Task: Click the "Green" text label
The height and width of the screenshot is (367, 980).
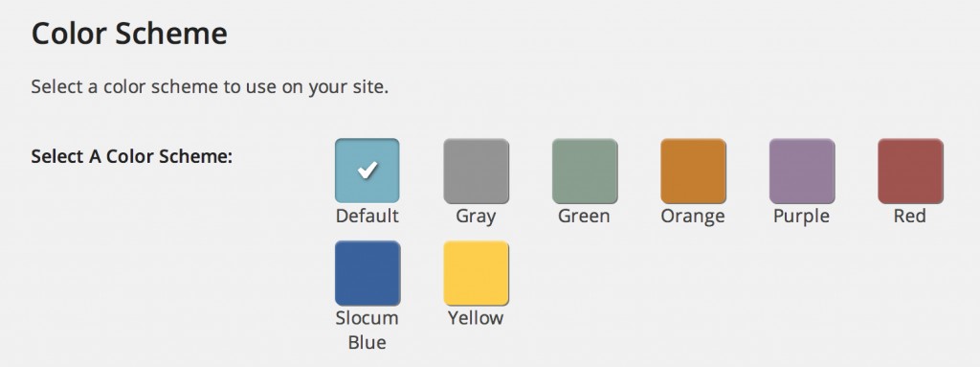Action: click(584, 216)
